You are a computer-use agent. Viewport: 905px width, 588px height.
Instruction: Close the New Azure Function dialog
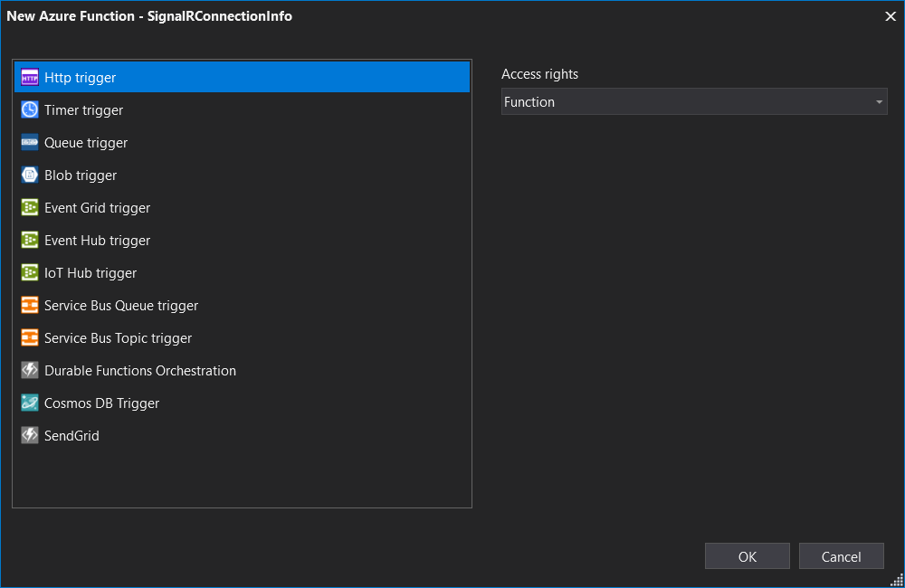890,16
